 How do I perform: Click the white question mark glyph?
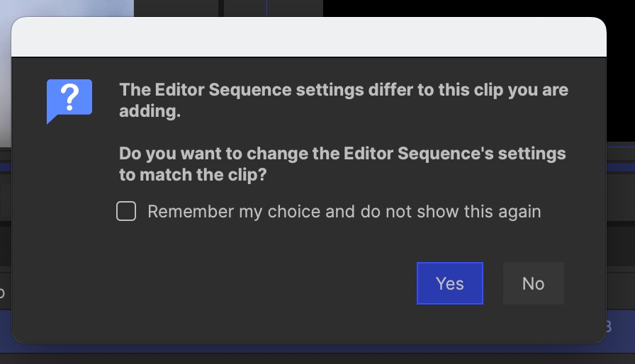click(69, 96)
